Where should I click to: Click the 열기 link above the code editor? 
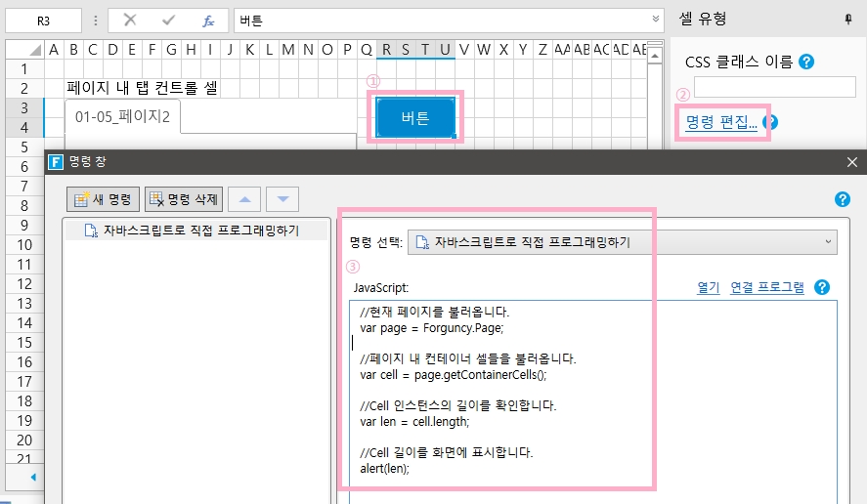coord(708,287)
